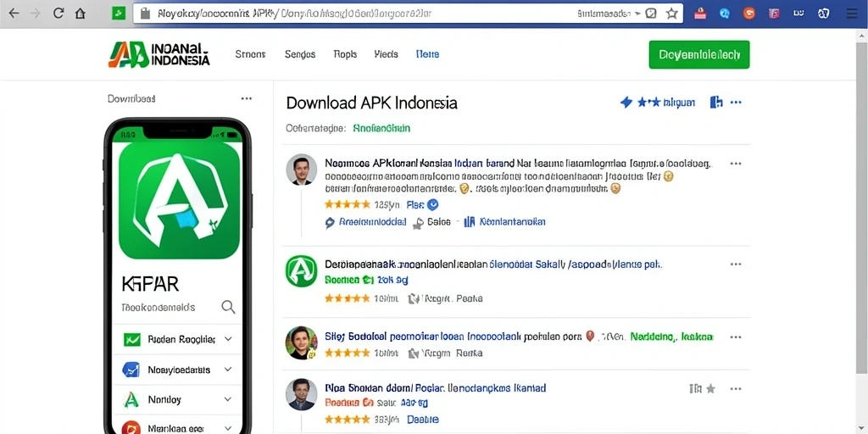Click the reply icon in second review
The height and width of the screenshot is (434, 868).
click(x=414, y=299)
